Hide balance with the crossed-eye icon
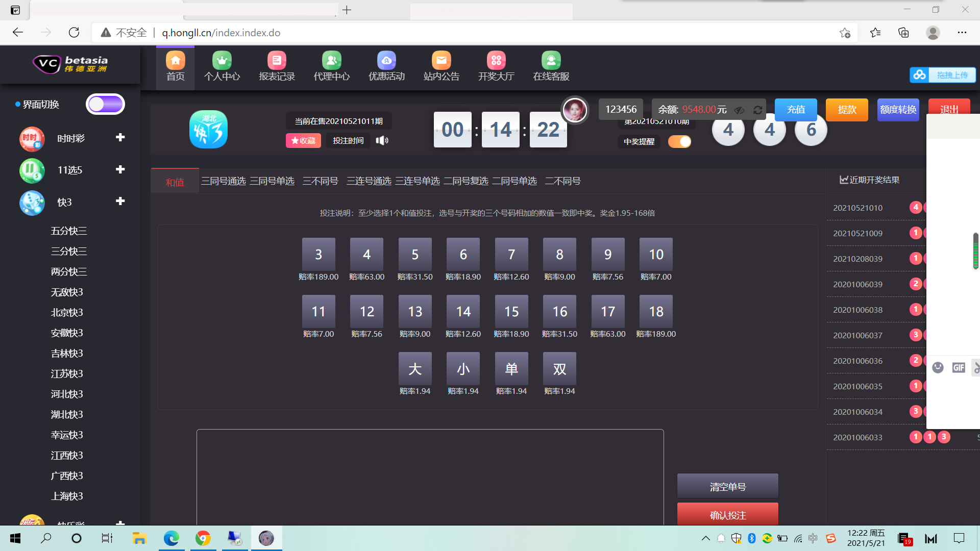This screenshot has width=980, height=551. (x=739, y=110)
